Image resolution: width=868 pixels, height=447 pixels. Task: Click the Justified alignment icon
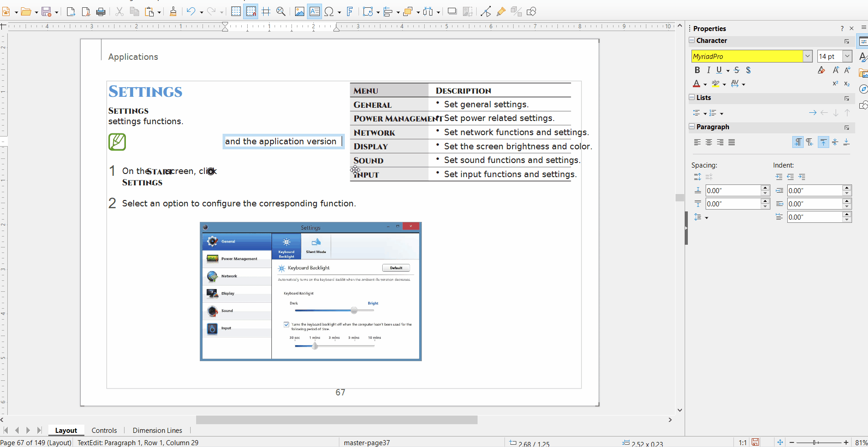click(x=731, y=142)
